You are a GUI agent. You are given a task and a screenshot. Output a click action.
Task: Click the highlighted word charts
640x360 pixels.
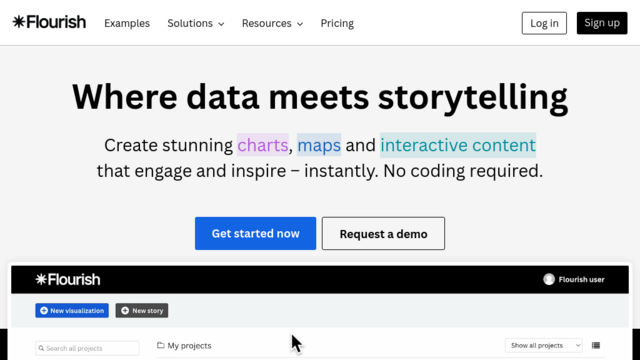point(263,145)
